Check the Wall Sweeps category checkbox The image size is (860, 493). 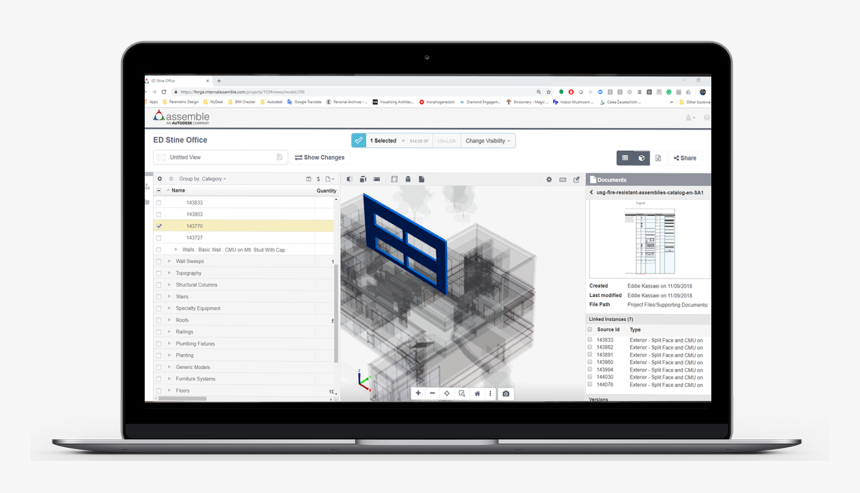point(159,262)
